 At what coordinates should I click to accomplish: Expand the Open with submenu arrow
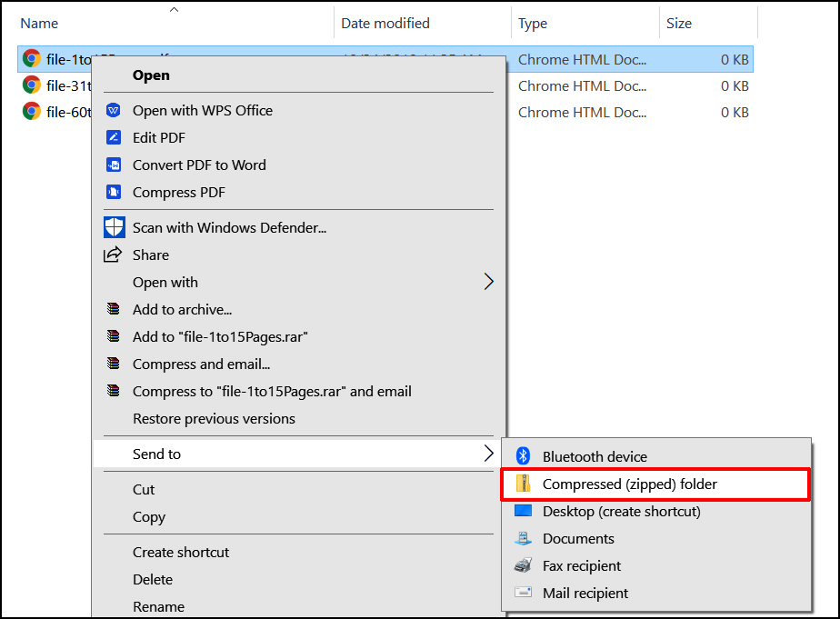488,282
